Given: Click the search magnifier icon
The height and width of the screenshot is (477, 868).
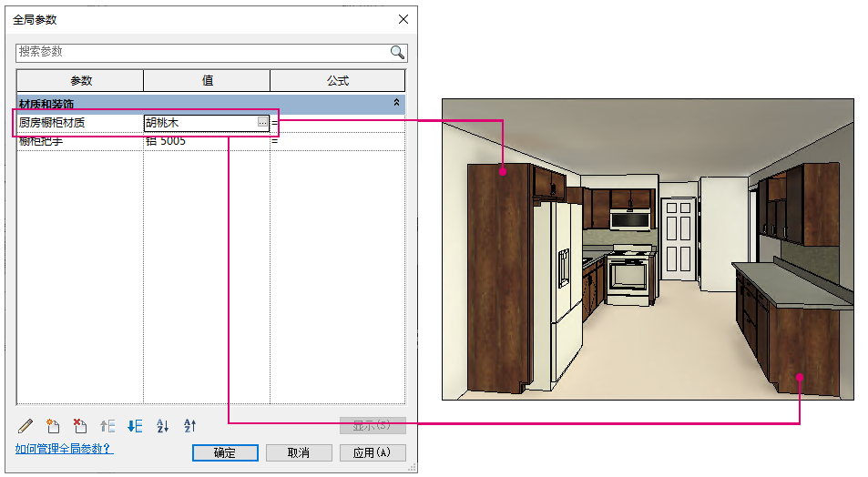Looking at the screenshot, I should click(397, 53).
